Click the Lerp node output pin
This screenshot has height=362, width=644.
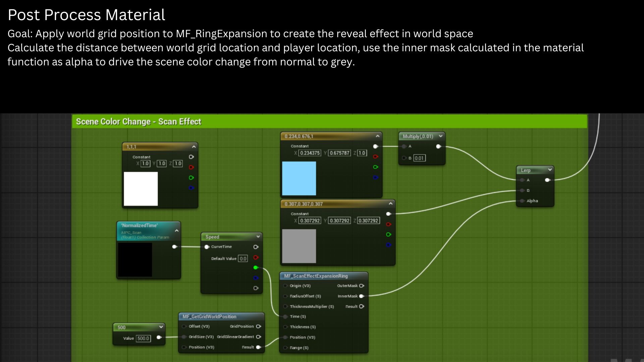coord(547,180)
